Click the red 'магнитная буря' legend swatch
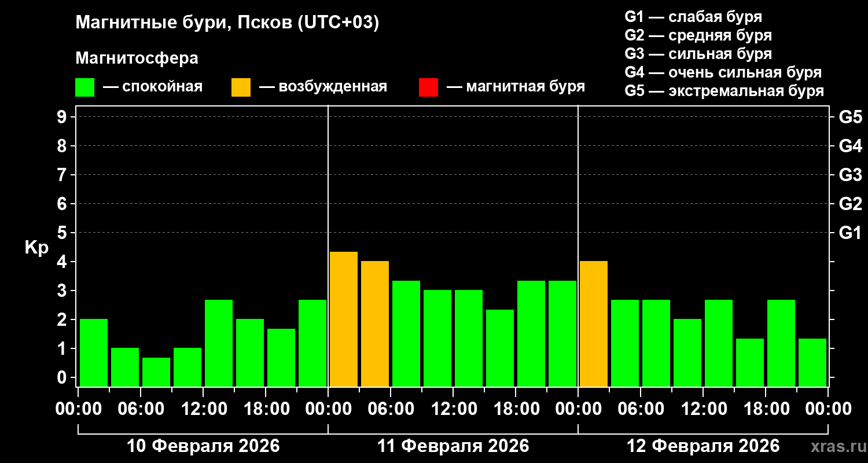The image size is (868, 463). (428, 87)
